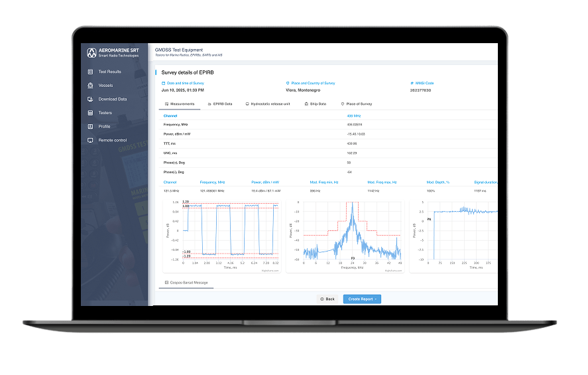Click the 100% modulation depth value

pyautogui.click(x=430, y=191)
